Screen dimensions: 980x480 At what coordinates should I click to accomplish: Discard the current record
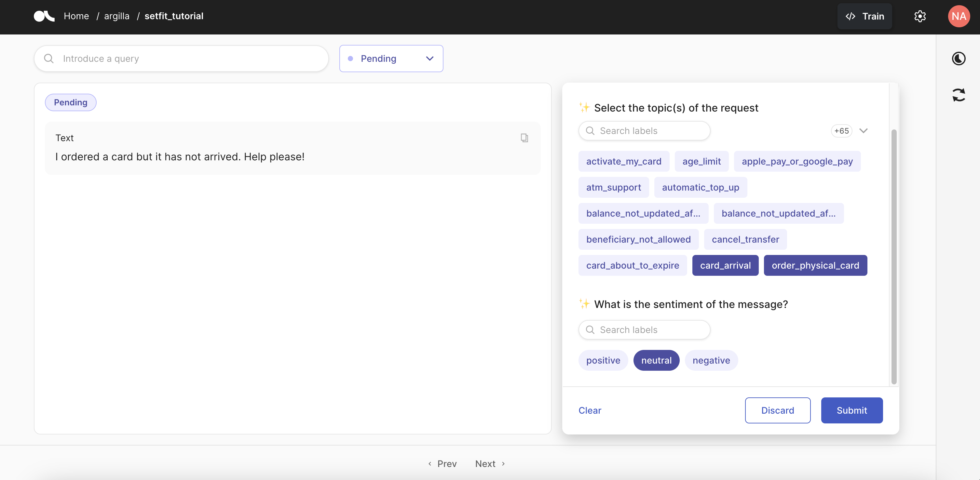[777, 410]
